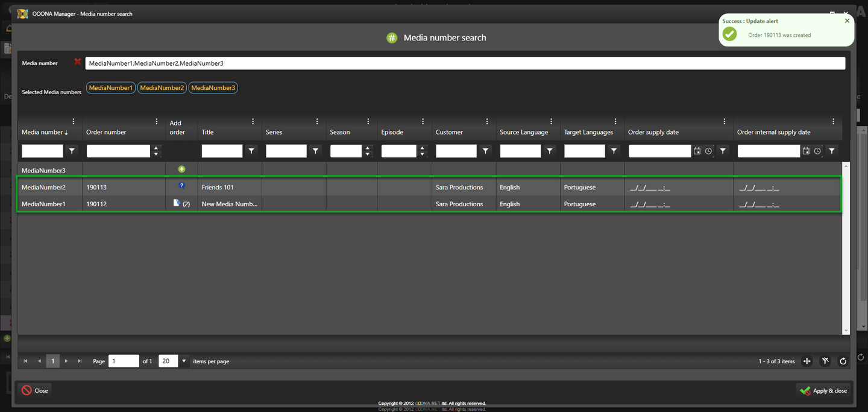The width and height of the screenshot is (868, 412).
Task: Select the MediaNumber2 tag chip
Action: pyautogui.click(x=162, y=88)
